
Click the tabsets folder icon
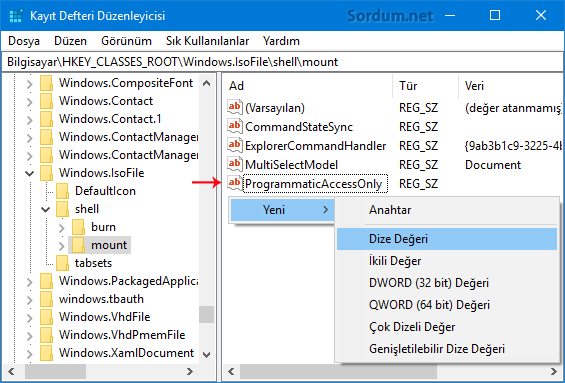coord(62,263)
